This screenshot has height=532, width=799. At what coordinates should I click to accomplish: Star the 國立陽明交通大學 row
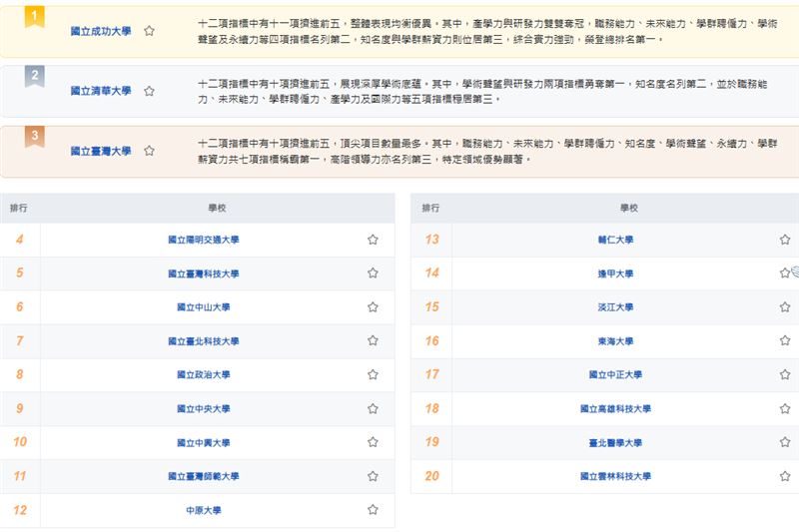[x=373, y=240]
